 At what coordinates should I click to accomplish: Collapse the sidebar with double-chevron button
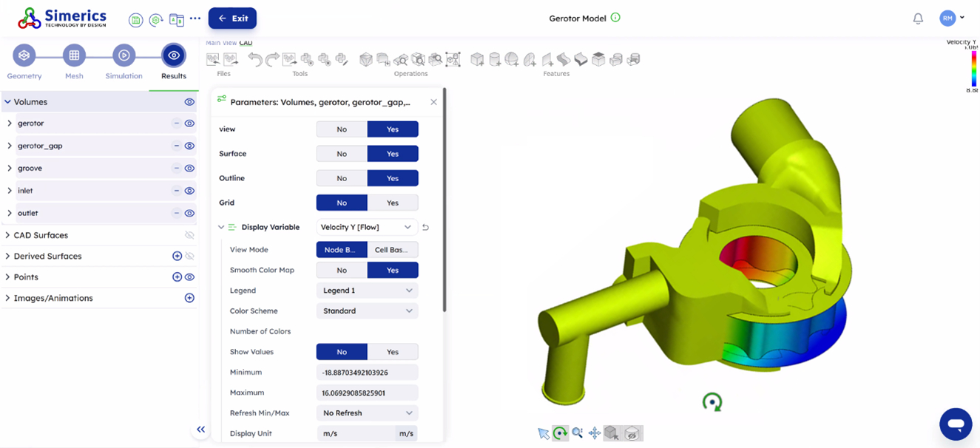tap(200, 430)
